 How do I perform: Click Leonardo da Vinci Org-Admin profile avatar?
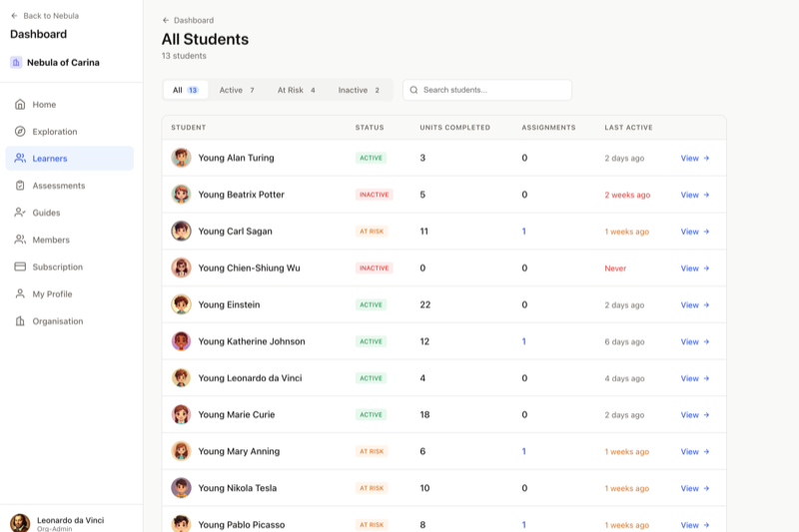point(20,523)
